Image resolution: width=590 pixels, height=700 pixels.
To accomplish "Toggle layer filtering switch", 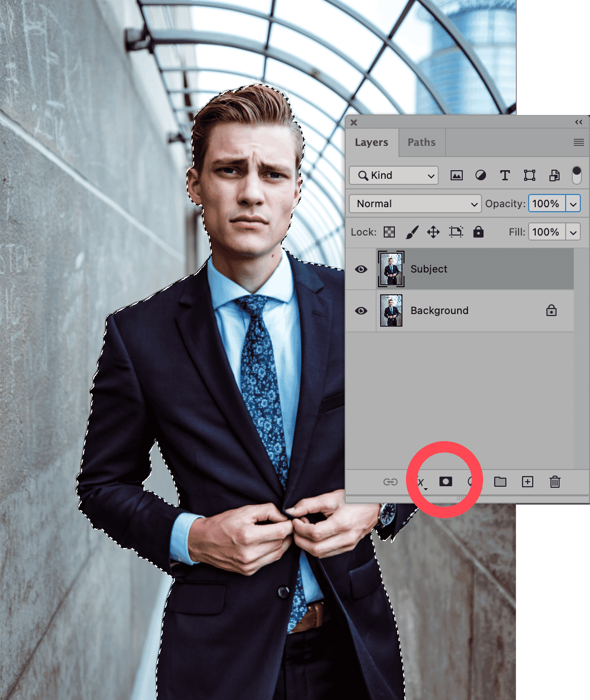I will 576,175.
